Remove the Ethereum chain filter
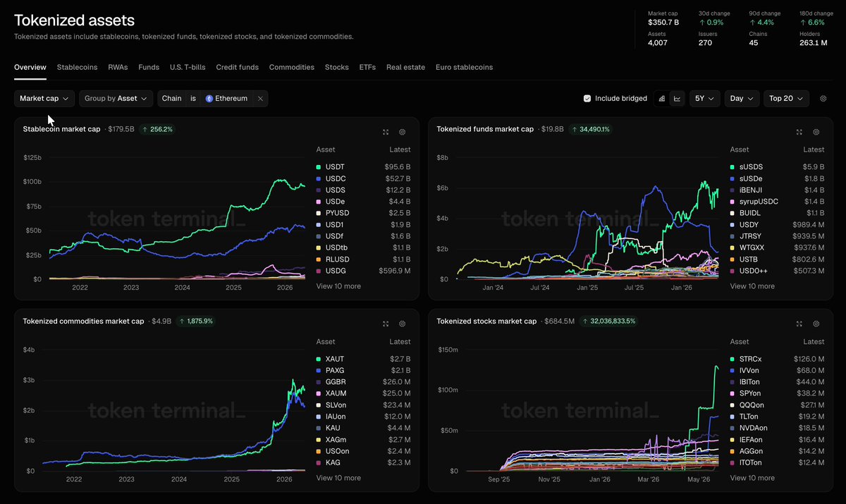Screen dimensions: 846x504 (260, 99)
